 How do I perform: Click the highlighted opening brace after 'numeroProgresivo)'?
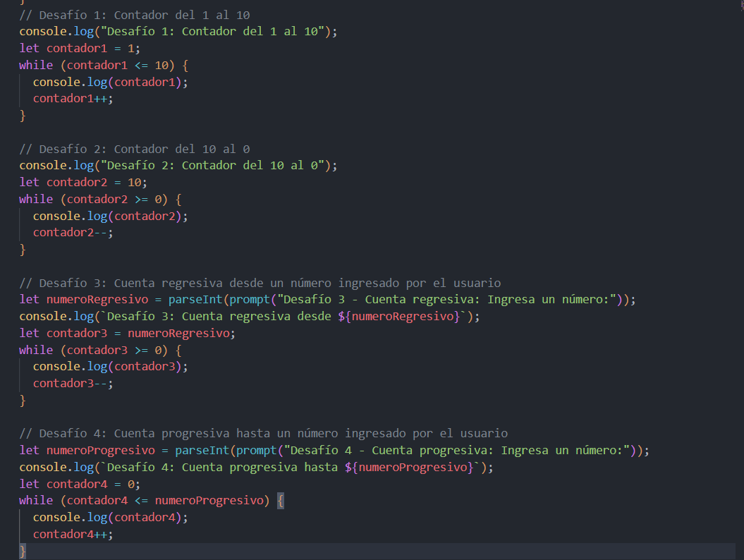pyautogui.click(x=281, y=501)
